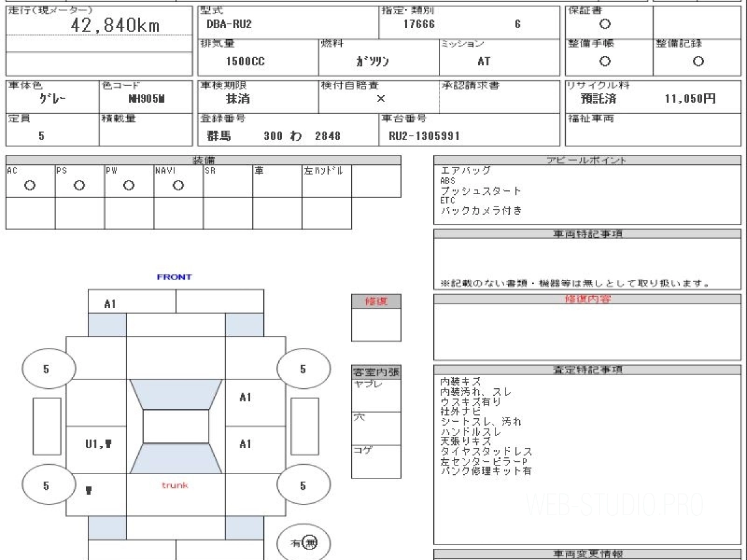Select engine displacement 1500CC
The image size is (747, 560).
click(244, 62)
